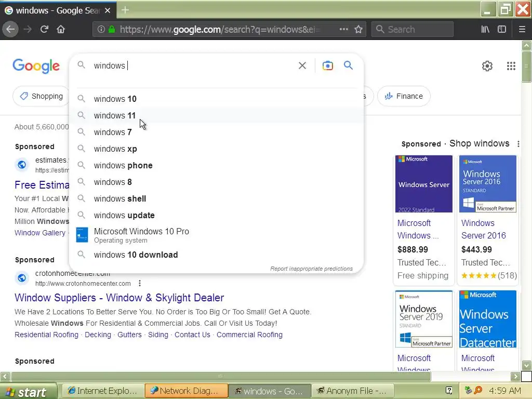
Task: Open the 'Commercial Roofing' sitelink
Action: (x=249, y=335)
